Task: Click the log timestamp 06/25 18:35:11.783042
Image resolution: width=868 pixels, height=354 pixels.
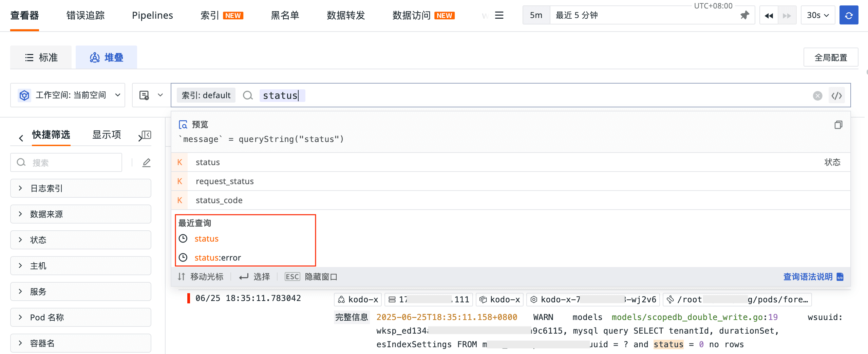Action: 248,298
